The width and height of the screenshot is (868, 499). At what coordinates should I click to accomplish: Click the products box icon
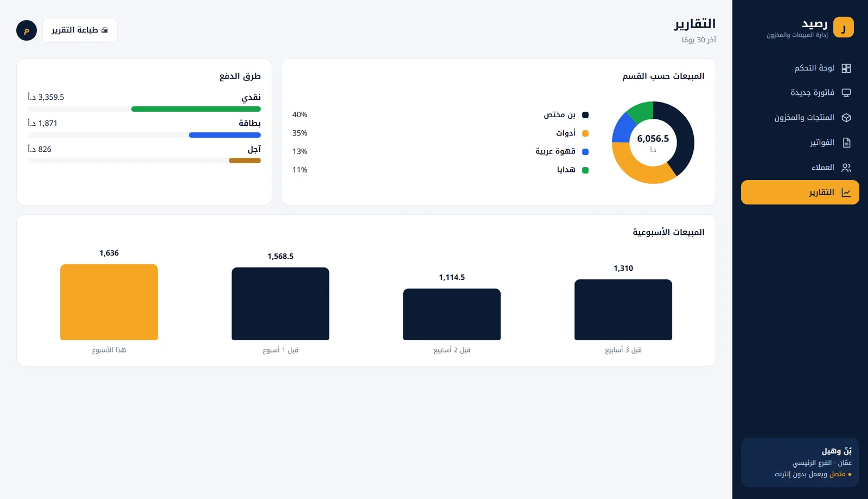tap(846, 118)
